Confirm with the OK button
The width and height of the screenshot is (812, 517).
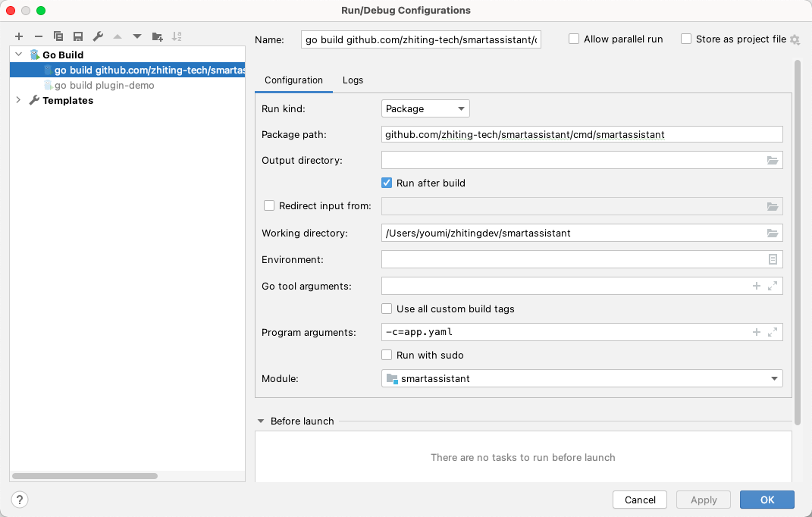(x=767, y=500)
